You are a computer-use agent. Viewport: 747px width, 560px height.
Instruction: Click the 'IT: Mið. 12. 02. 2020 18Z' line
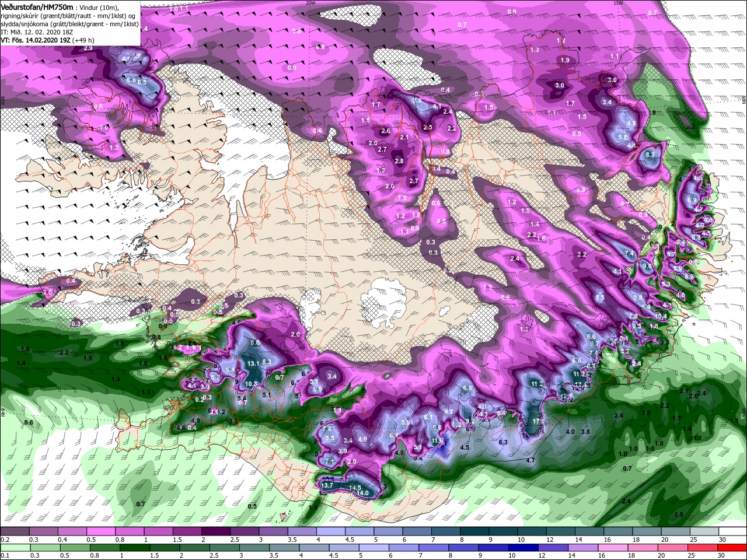(36, 32)
